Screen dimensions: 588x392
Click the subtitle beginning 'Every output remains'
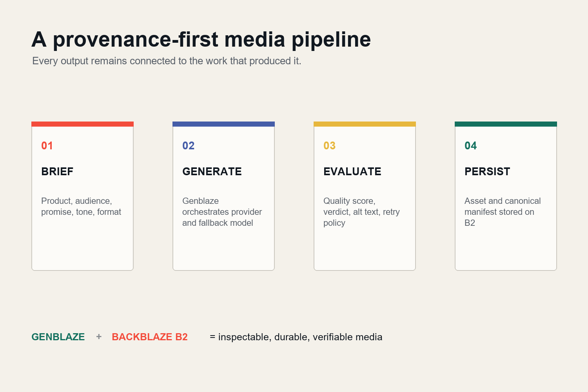[x=167, y=61]
